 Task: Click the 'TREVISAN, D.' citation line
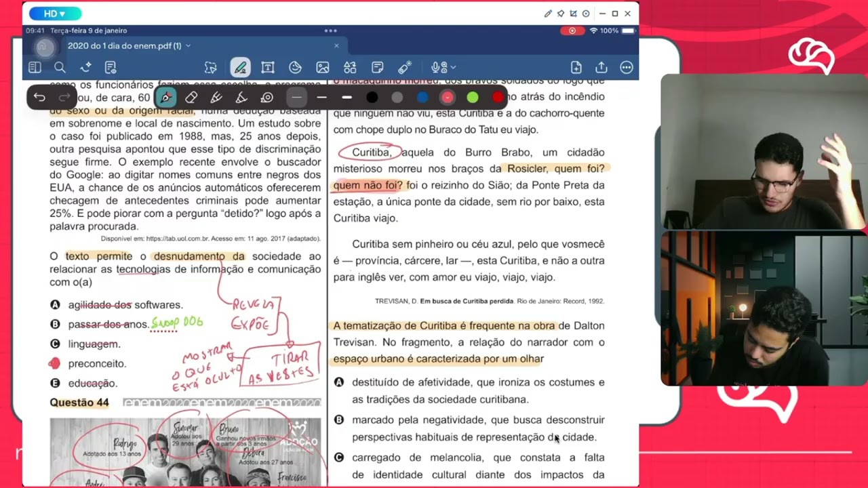pyautogui.click(x=490, y=301)
